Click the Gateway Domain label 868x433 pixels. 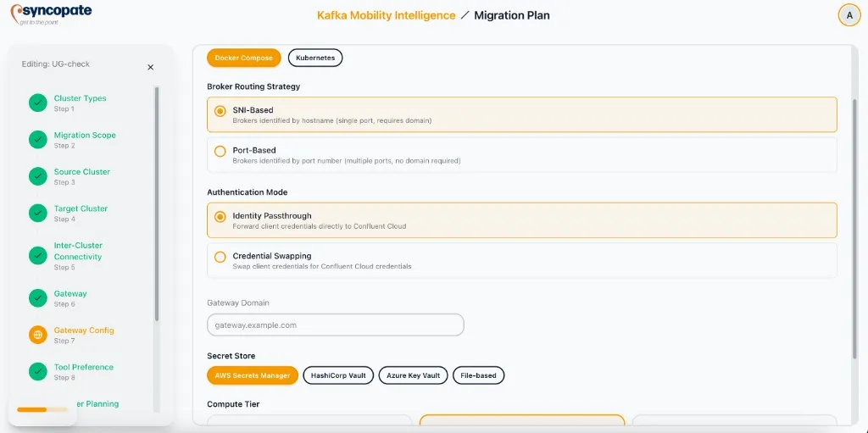pyautogui.click(x=238, y=303)
